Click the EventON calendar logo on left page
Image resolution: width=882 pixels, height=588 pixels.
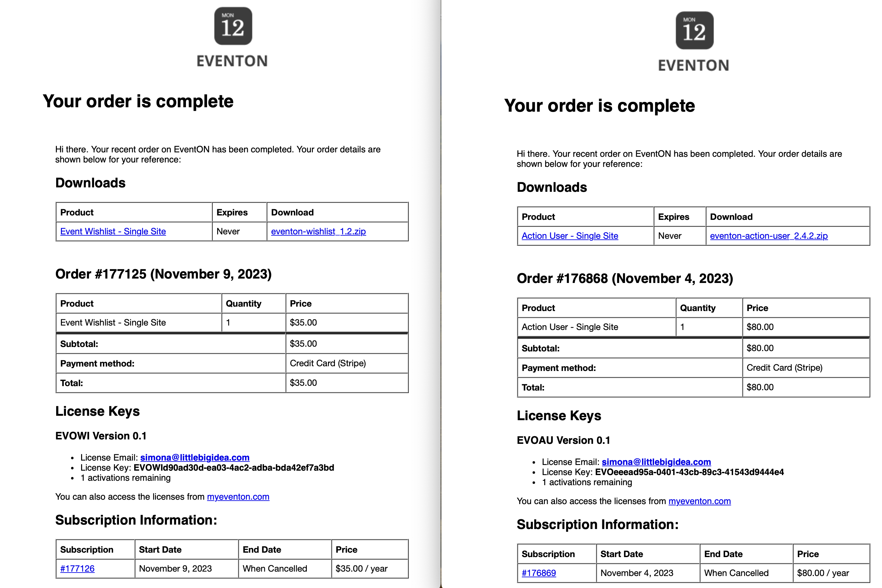(233, 26)
